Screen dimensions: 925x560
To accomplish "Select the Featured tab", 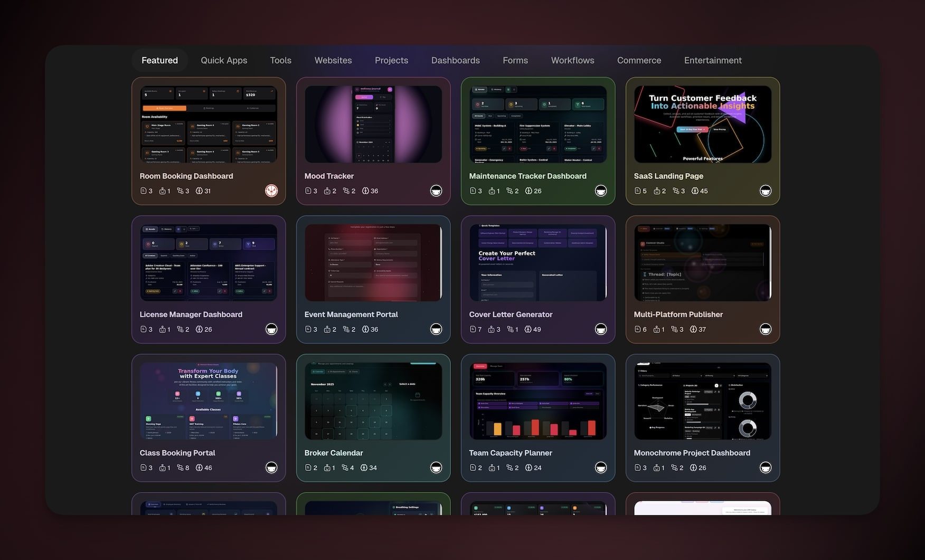I will [159, 60].
